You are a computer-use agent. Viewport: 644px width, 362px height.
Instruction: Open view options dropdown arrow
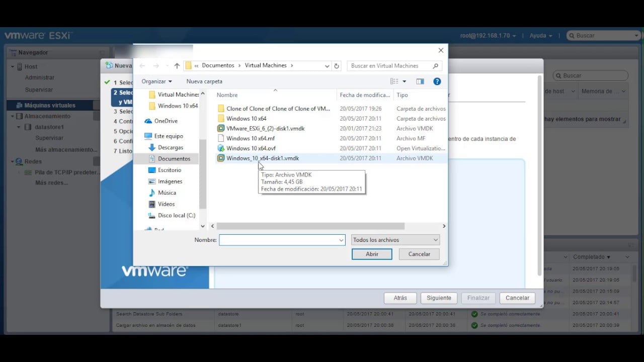click(x=404, y=81)
